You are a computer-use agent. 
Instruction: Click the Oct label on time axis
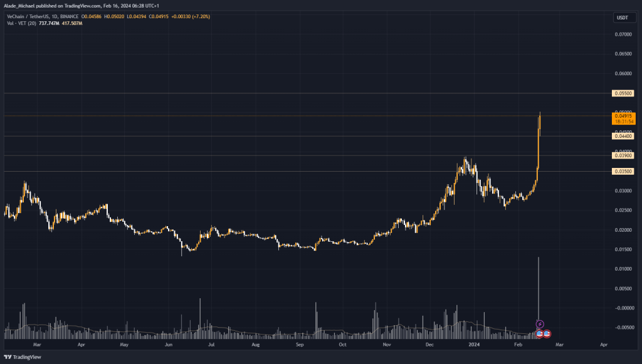coord(343,345)
